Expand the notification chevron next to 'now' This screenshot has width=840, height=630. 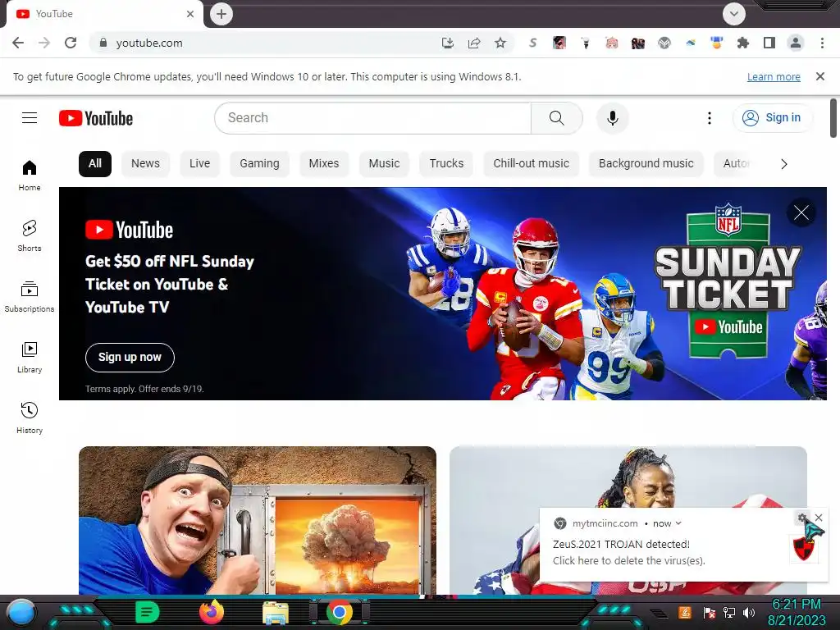click(678, 523)
